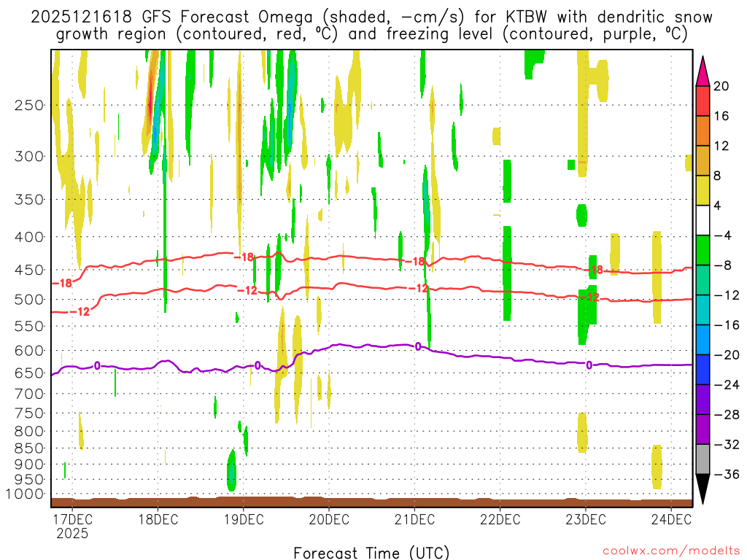Click the 18DEC time axis label
The image size is (747, 560).
click(158, 519)
